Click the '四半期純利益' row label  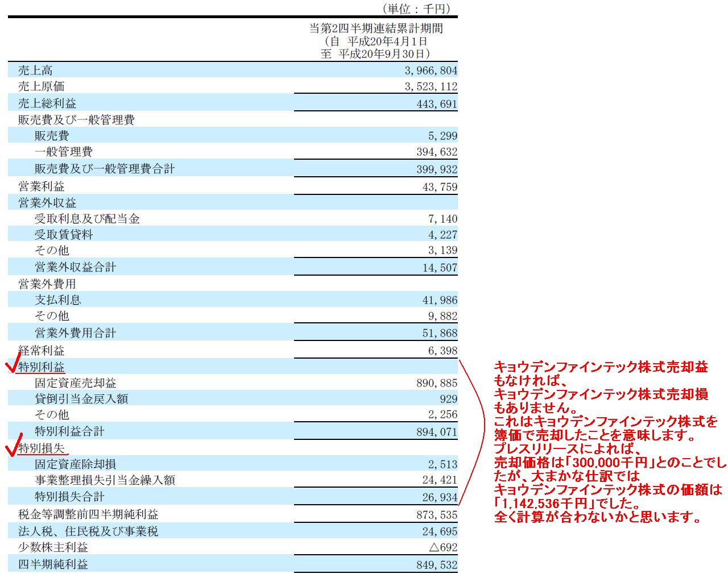pos(53,564)
